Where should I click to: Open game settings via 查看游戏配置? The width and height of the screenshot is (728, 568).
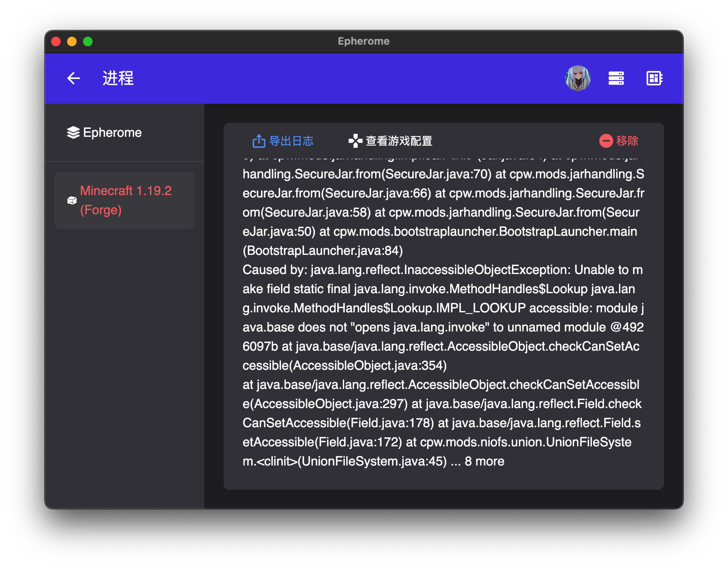pos(399,140)
